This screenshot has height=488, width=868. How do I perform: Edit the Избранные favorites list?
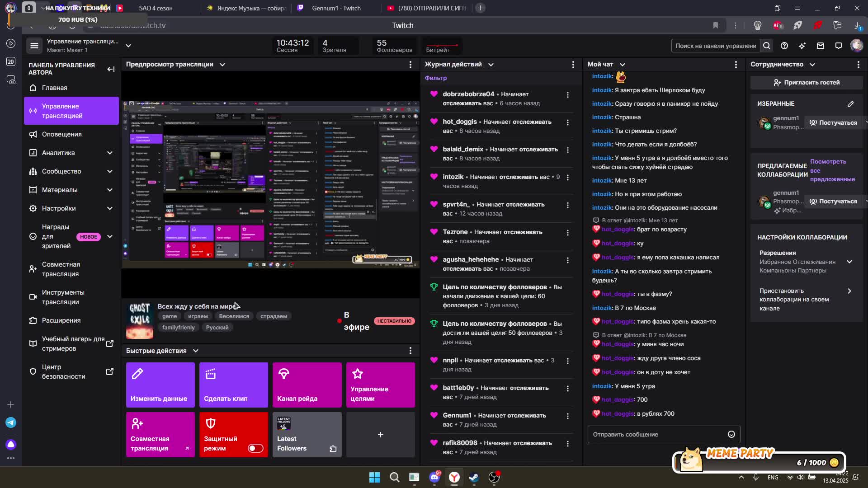[x=851, y=104]
